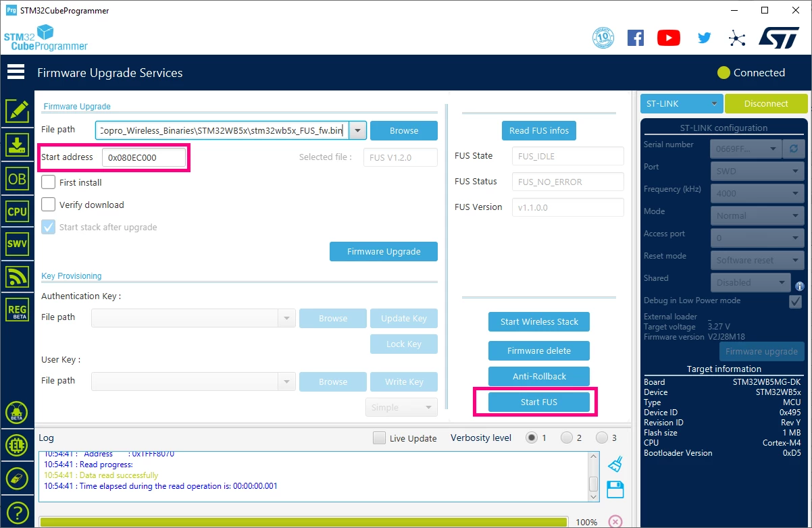This screenshot has height=528, width=812.
Task: Toggle Start stack after upgrade checkbox
Action: [x=48, y=227]
